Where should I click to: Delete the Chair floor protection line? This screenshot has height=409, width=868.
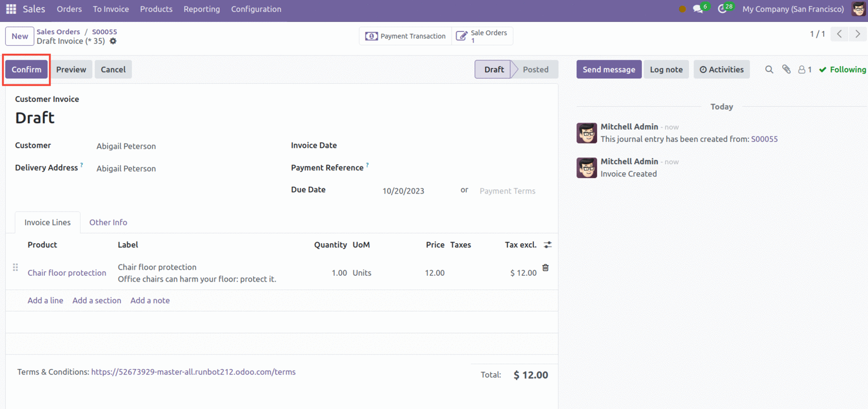point(545,268)
